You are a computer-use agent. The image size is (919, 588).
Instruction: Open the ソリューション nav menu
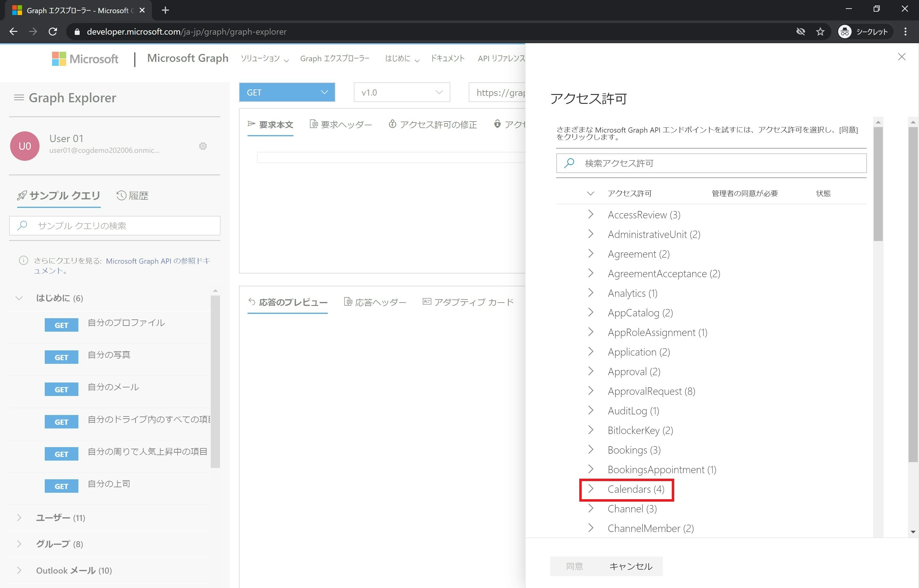265,59
